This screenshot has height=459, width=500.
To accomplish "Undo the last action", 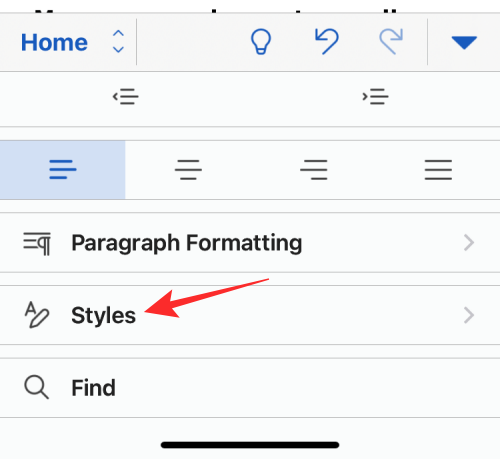I will [327, 41].
